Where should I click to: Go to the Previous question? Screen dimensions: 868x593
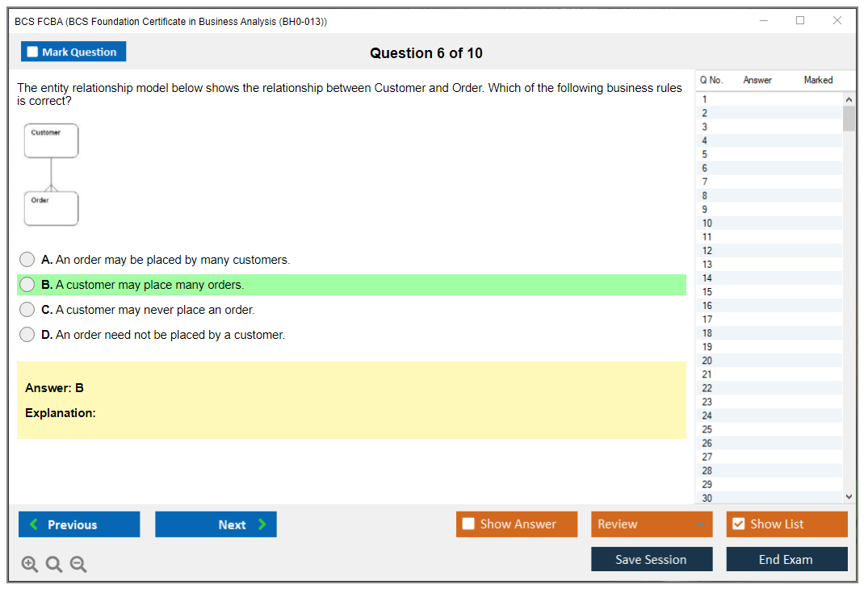pos(79,524)
